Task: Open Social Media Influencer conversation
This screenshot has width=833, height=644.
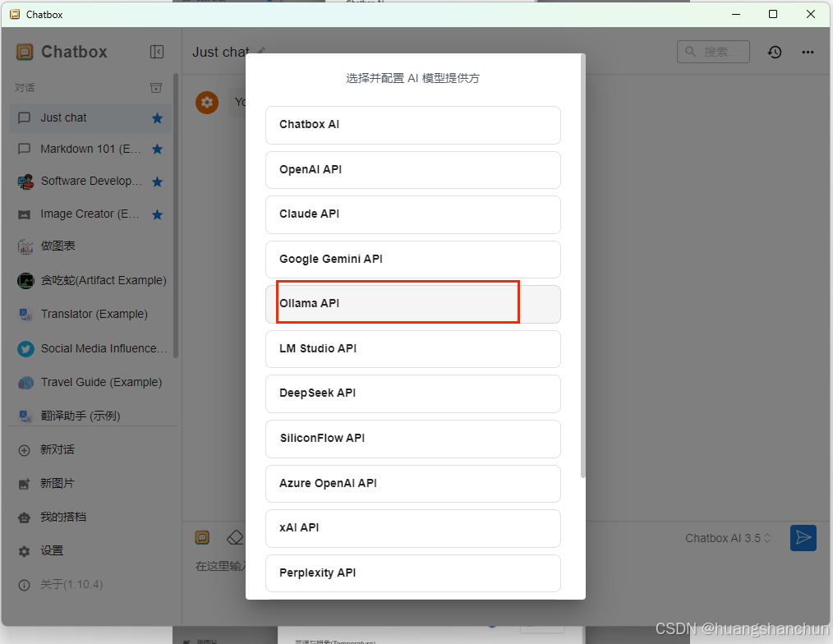Action: click(x=90, y=348)
